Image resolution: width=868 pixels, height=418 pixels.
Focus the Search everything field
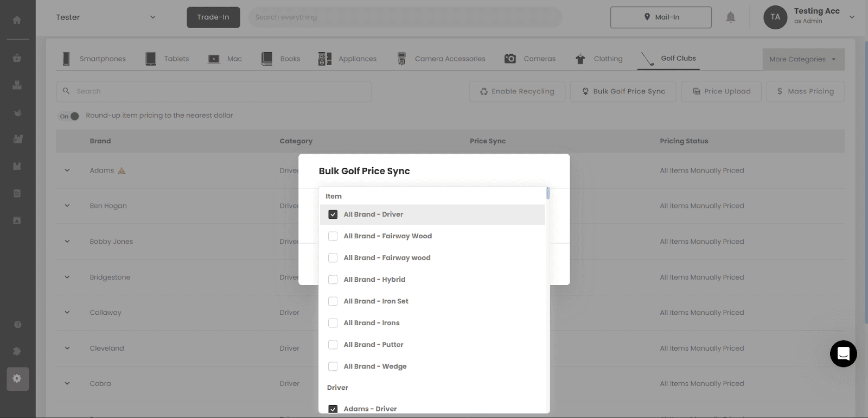pyautogui.click(x=405, y=17)
